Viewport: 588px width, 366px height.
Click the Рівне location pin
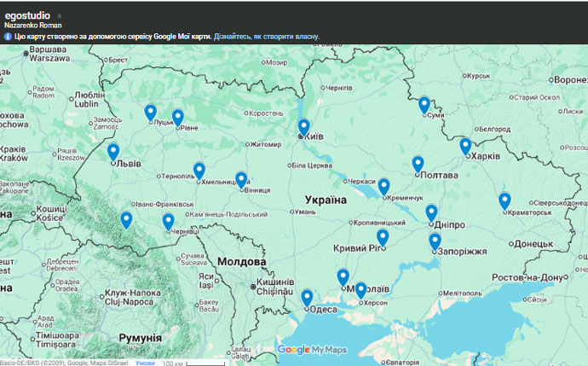point(178,117)
